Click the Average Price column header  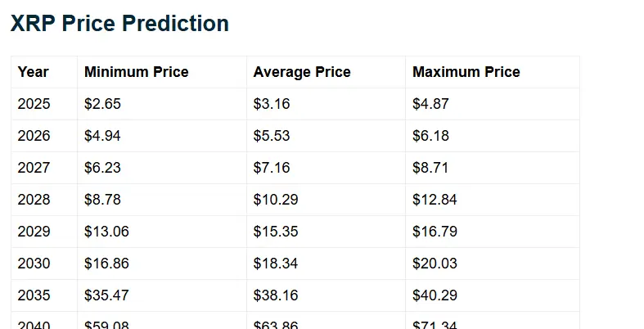click(302, 72)
